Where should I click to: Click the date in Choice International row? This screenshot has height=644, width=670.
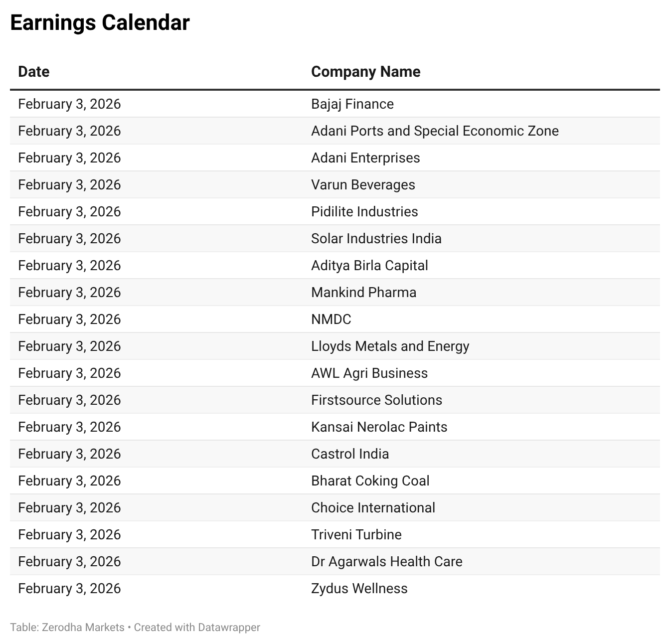coord(69,507)
